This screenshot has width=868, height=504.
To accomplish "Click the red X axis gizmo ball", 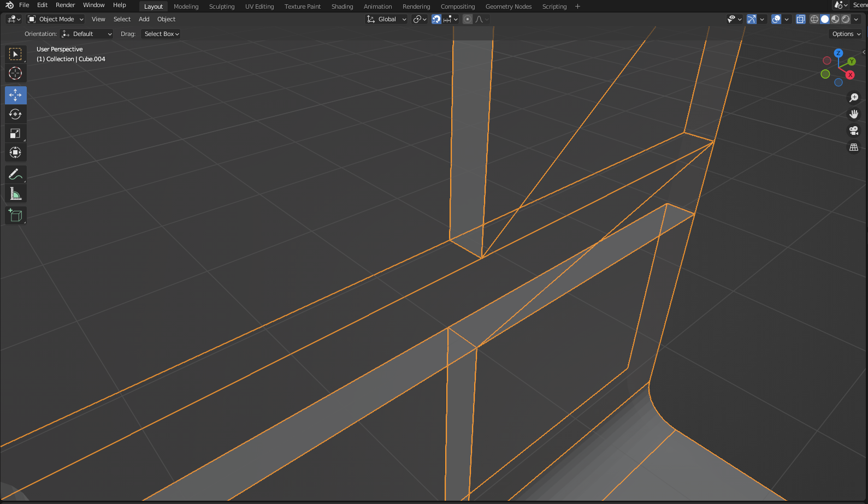I will (850, 75).
